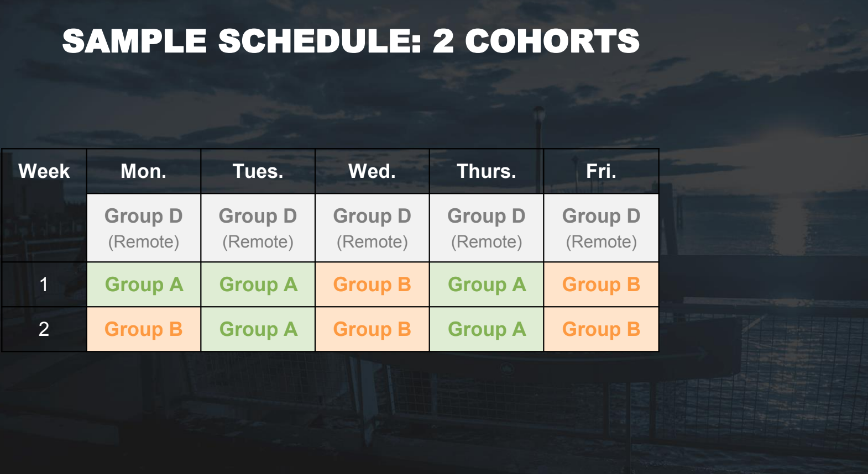Select the Thurs. column header
Viewport: 868px width, 474px height.
tap(487, 171)
